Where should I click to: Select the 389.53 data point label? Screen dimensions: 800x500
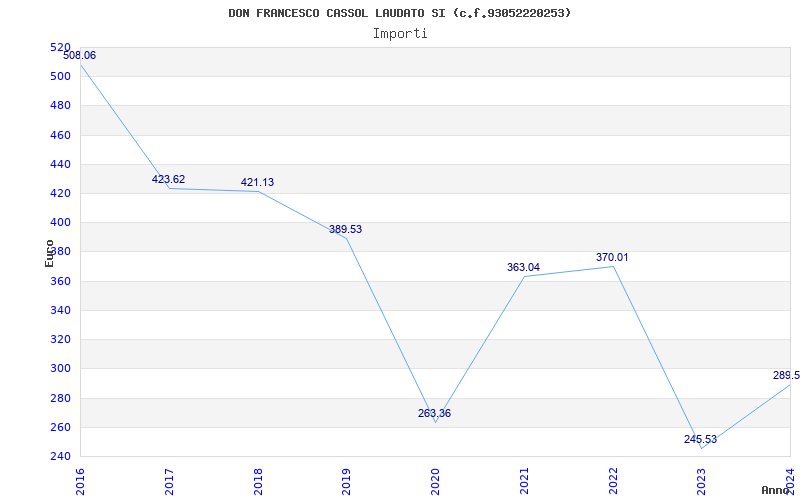345,230
